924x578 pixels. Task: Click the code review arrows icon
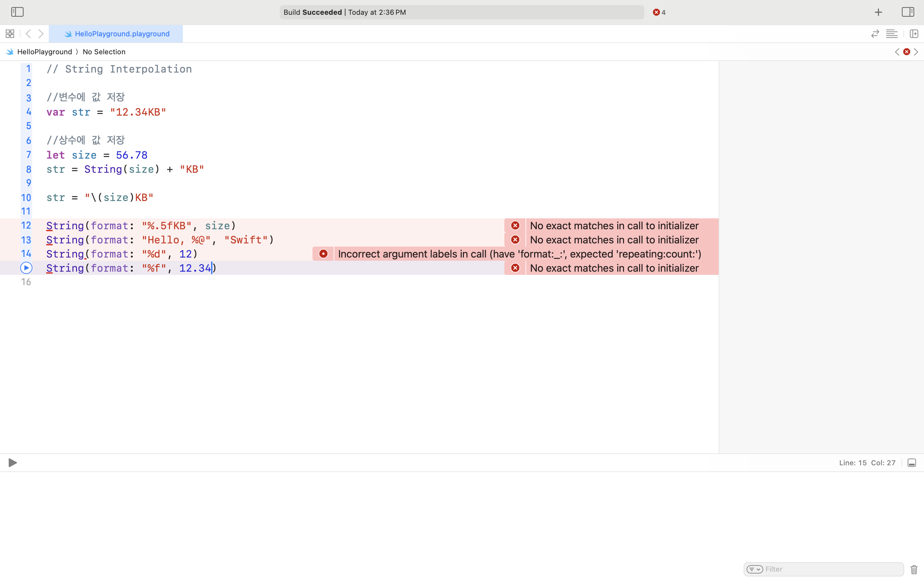click(875, 34)
